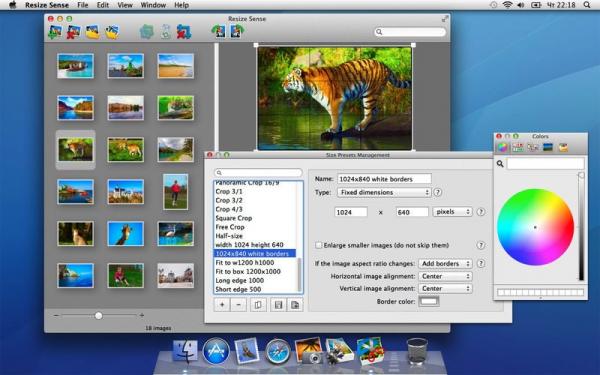The image size is (600, 375).
Task: Click the yellow folder photo toolbar icon
Action: point(92,32)
